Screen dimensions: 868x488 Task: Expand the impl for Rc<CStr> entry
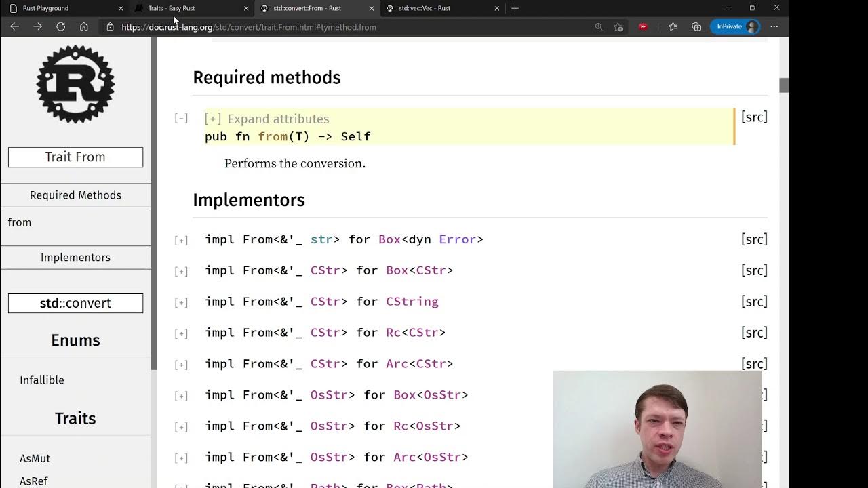click(181, 333)
